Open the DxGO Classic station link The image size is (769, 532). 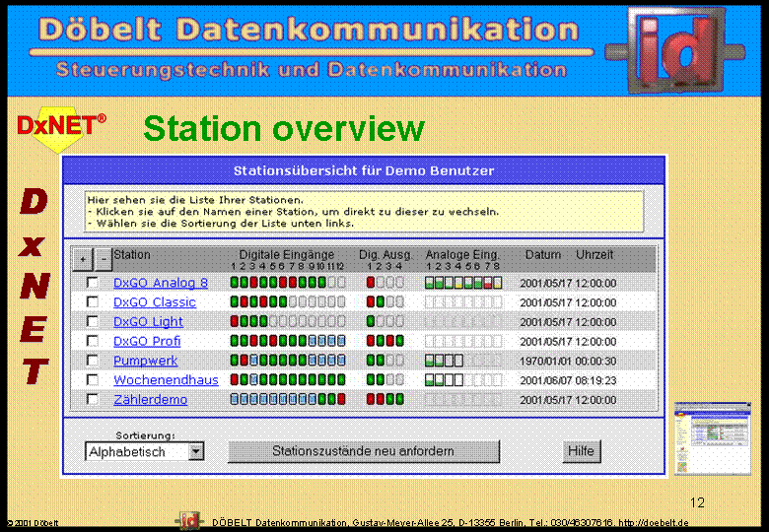tap(155, 302)
